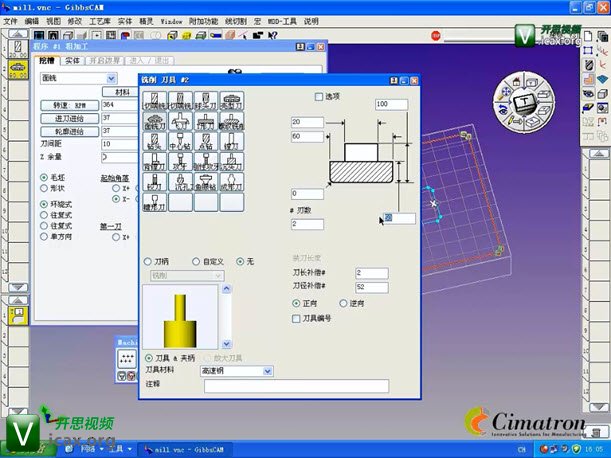Screen dimensions: 611x458
Task: Select the 形状 radio button in process window
Action: (44, 189)
